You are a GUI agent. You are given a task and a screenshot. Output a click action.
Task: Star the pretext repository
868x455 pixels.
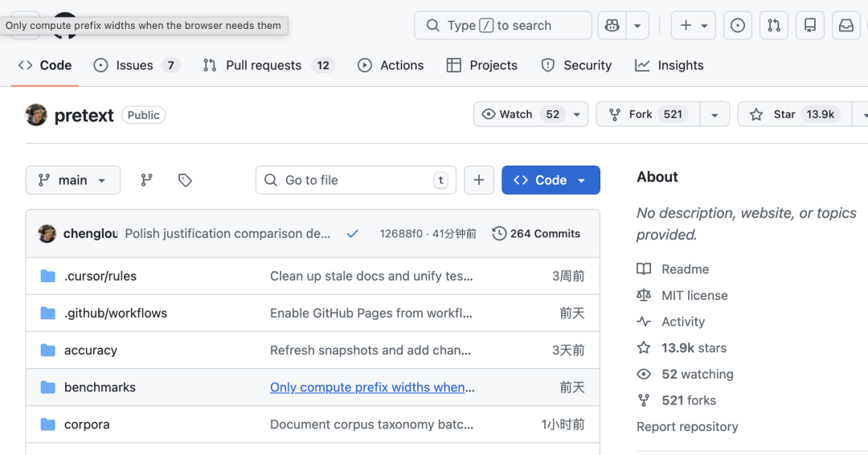tap(794, 114)
